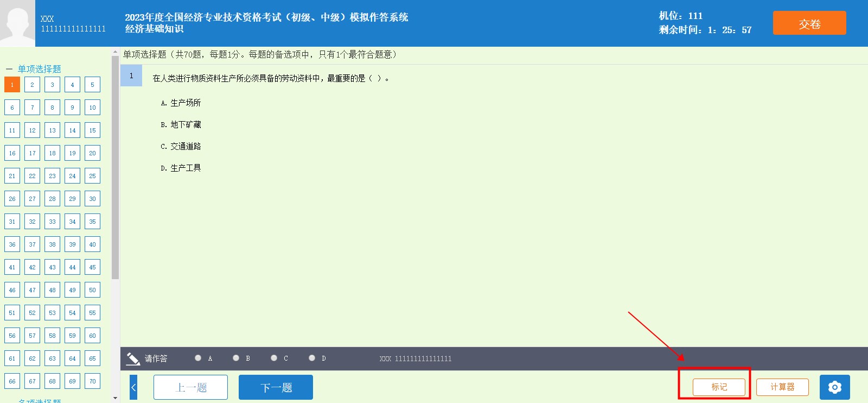Submit the exam with 交卷 button

coord(809,23)
